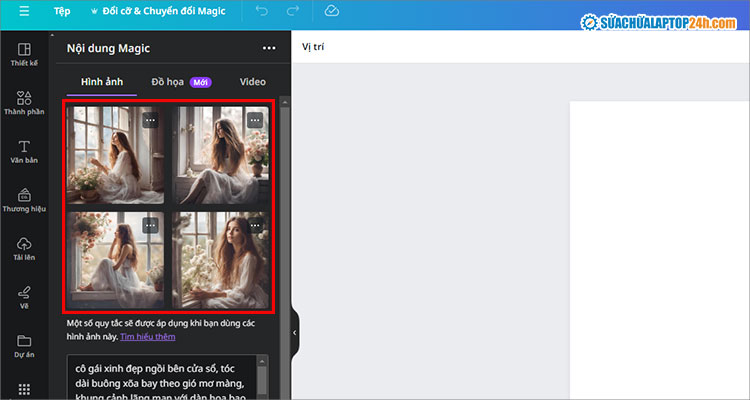Switch to the Đồ họa tab

pyautogui.click(x=181, y=82)
